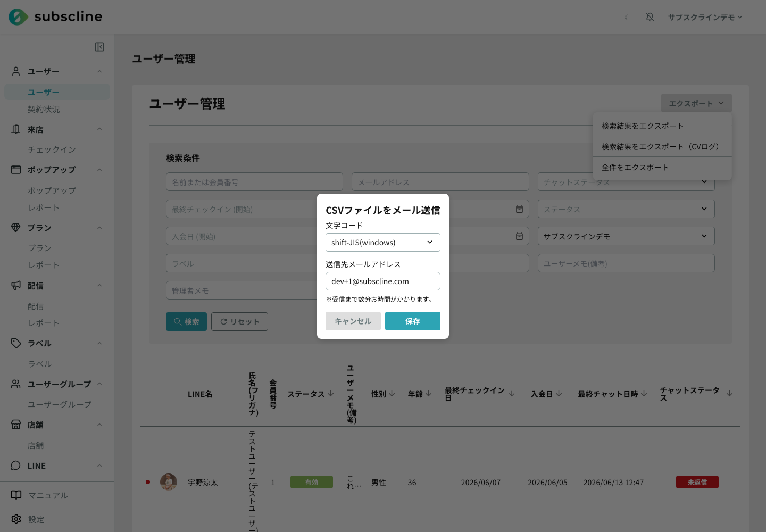Open 設定 in the sidebar

coord(36,519)
